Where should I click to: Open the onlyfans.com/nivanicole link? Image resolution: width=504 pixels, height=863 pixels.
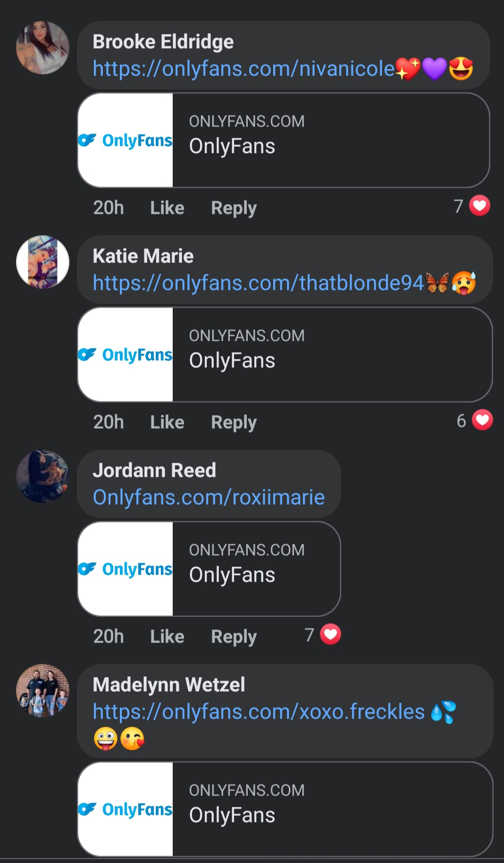[x=243, y=69]
